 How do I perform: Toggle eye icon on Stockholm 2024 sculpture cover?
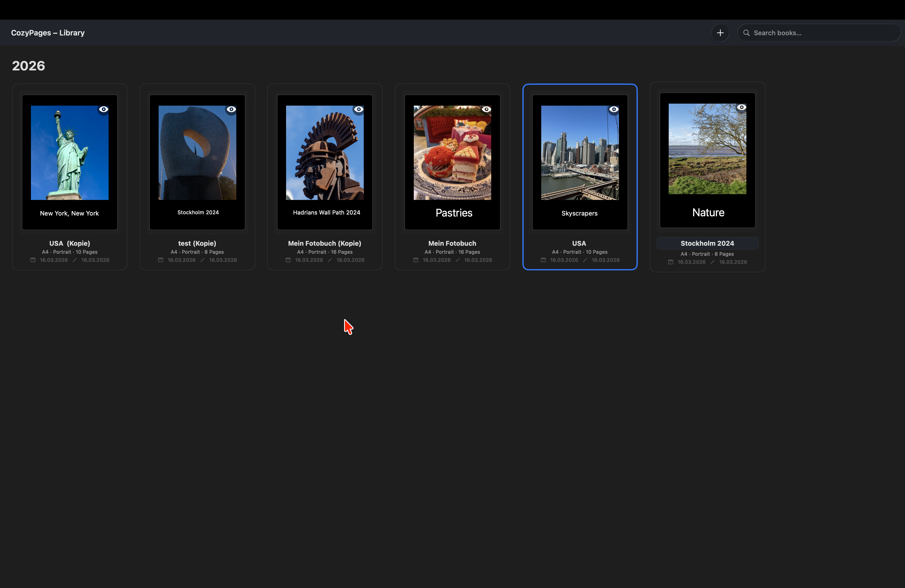[231, 110]
